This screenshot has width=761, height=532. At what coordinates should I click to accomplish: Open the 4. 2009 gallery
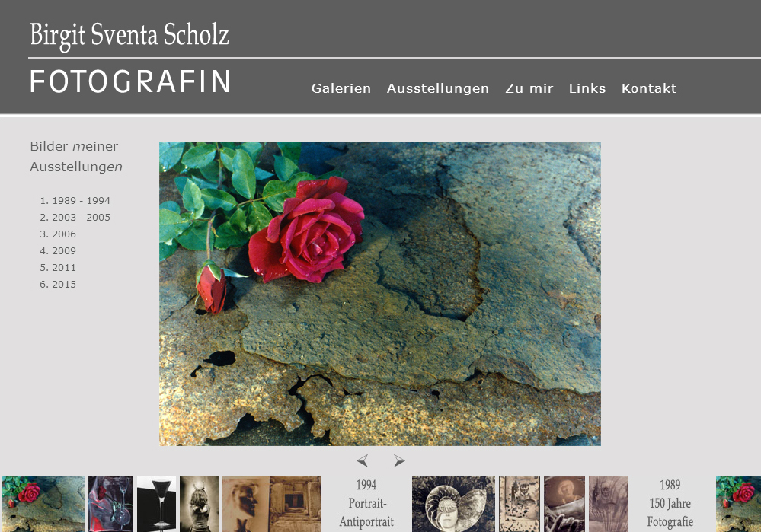[x=58, y=250]
